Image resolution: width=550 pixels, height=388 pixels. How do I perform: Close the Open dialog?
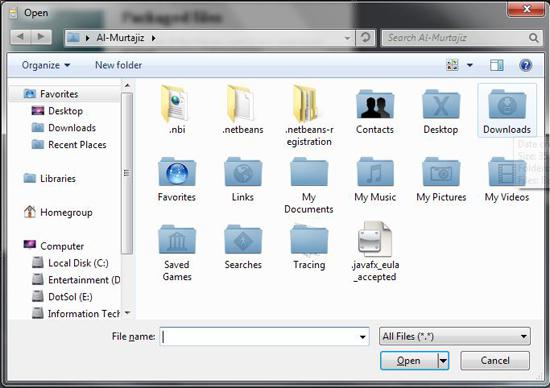(x=526, y=9)
